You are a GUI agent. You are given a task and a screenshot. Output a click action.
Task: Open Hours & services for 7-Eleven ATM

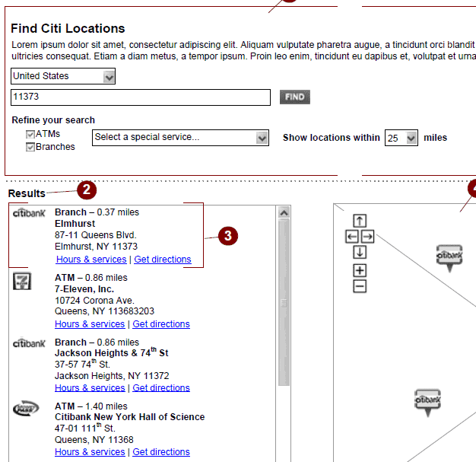click(90, 324)
